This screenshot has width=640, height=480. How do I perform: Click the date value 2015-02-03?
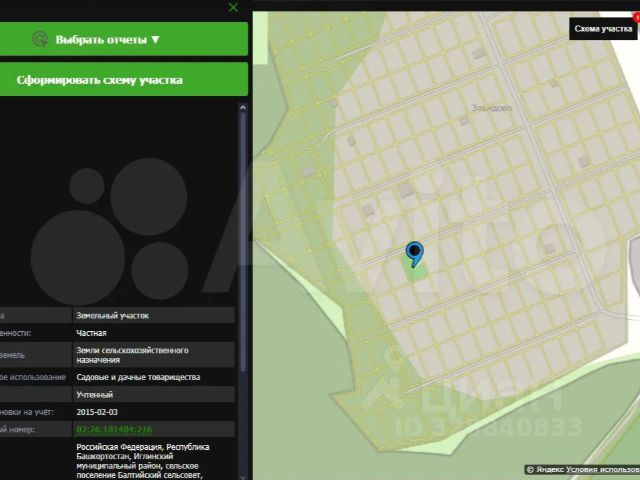[97, 412]
